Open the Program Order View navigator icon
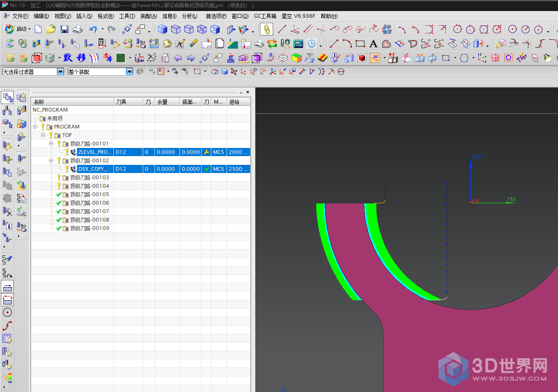Image resolution: width=558 pixels, height=392 pixels. 8,98
